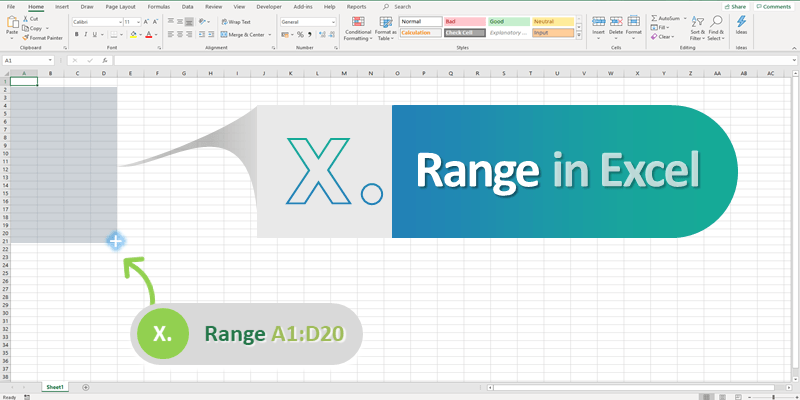Apply Accounting Number Format
The height and width of the screenshot is (400, 800).
pos(285,35)
